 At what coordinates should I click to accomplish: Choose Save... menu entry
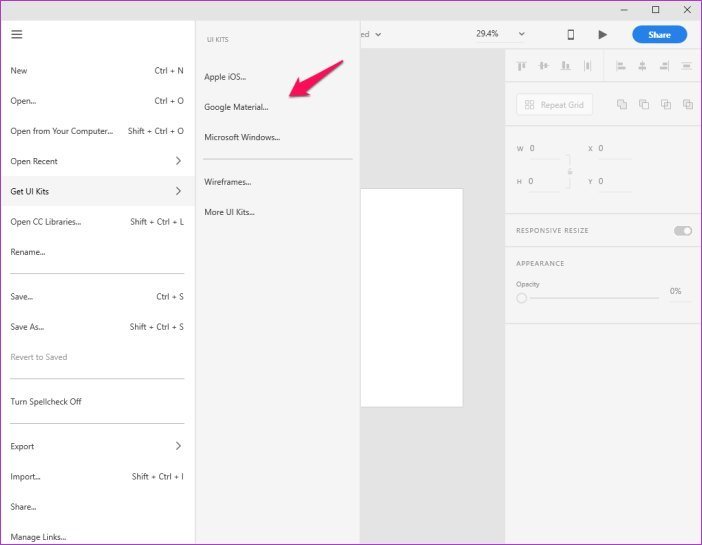[97, 296]
